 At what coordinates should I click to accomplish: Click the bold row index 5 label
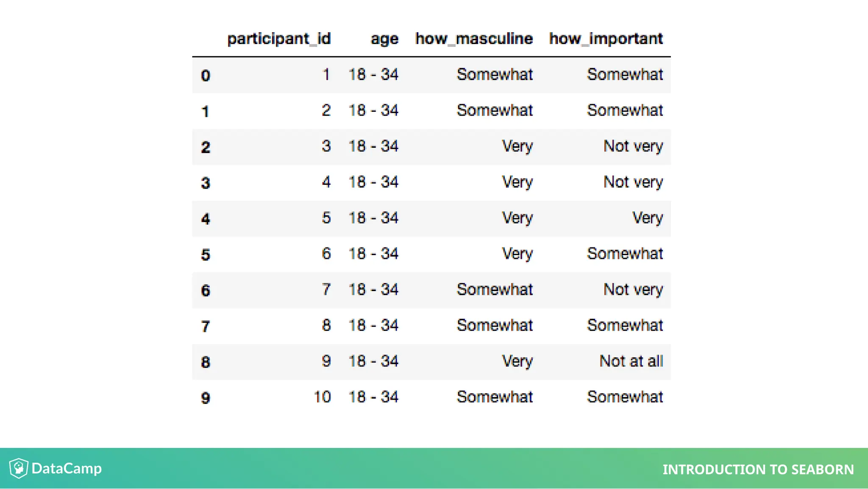(206, 255)
